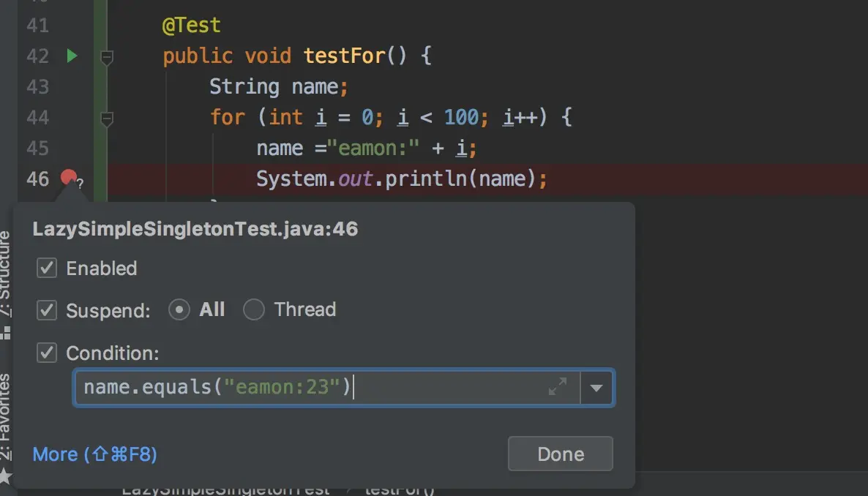
Task: Place cursor on the name assignment line 45
Action: [366, 148]
